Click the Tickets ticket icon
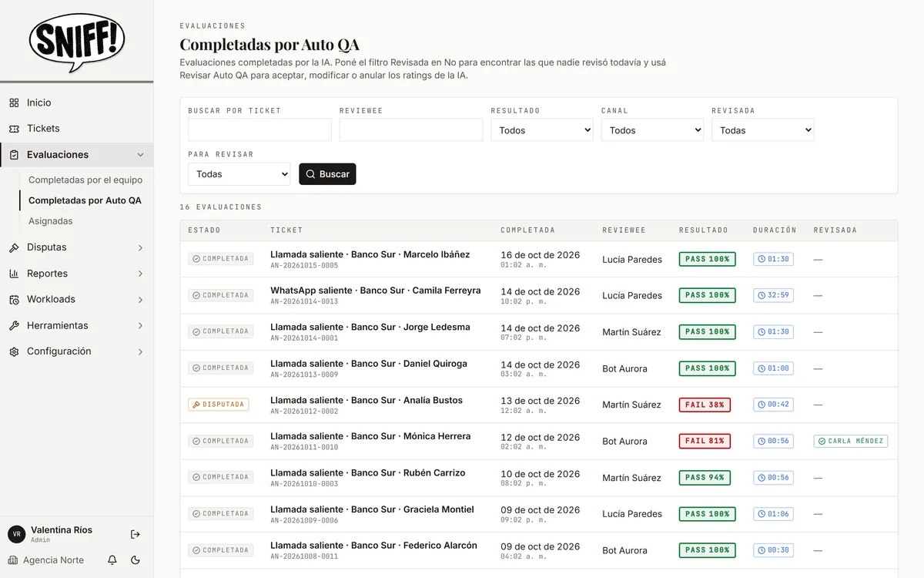 tap(14, 129)
